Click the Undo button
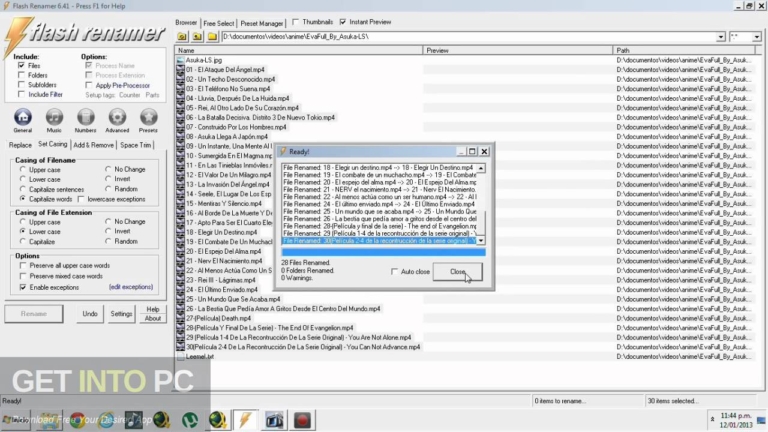 (x=90, y=314)
